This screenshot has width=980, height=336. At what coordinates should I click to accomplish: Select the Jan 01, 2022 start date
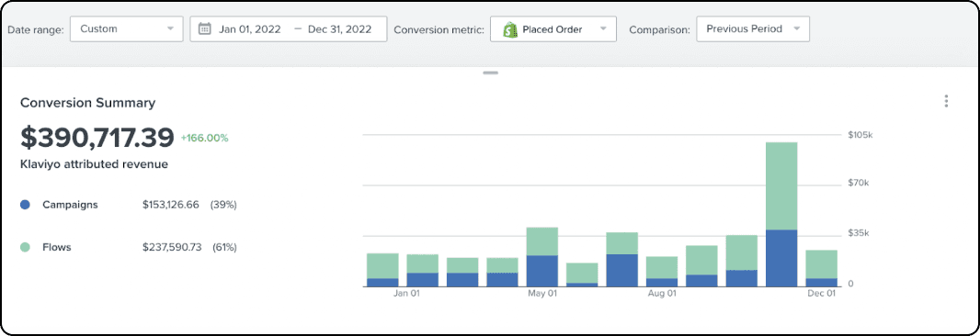tap(250, 28)
